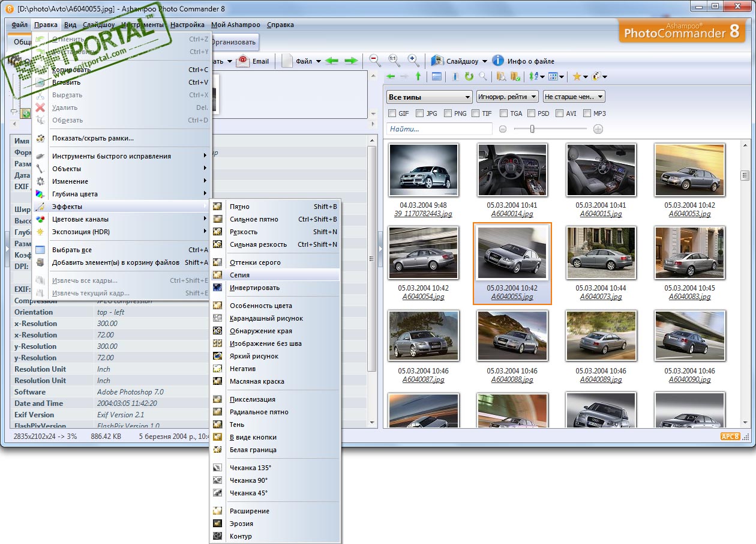
Task: Click the green refresh icon in browser toolbar
Action: 469,77
